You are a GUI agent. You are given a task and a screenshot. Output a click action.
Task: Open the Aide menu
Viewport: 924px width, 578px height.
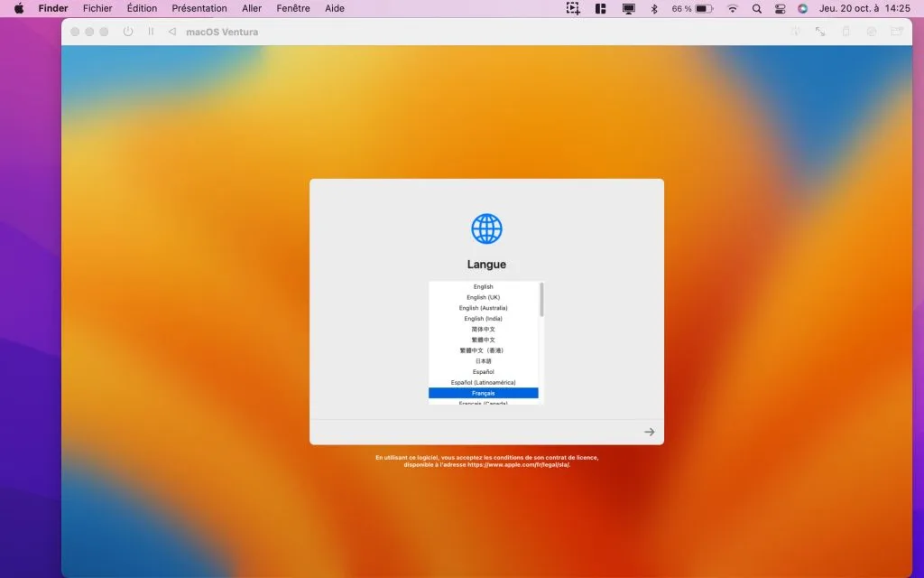335,8
